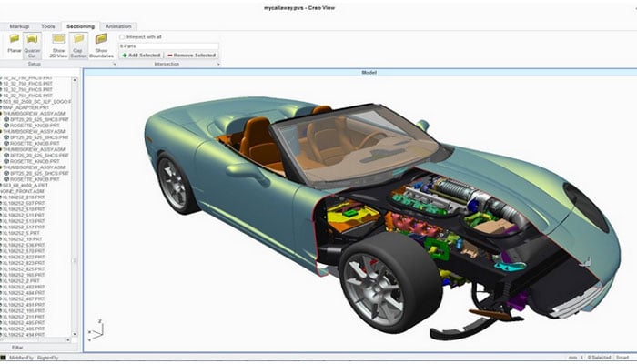This screenshot has width=637, height=364.
Task: Click the structure tree scroll-up arrow
Action: [75, 80]
